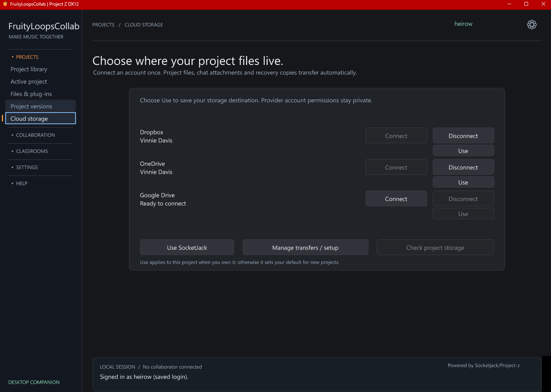Screen dimensions: 551x392
Task: Disconnect the Dropbox account
Action: (463, 136)
